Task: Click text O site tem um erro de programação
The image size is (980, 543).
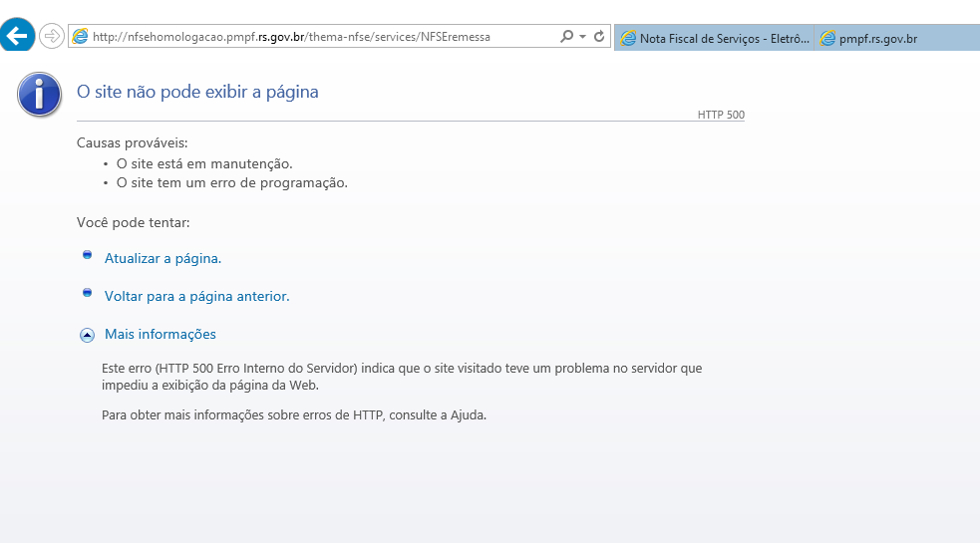Action: click(x=232, y=183)
